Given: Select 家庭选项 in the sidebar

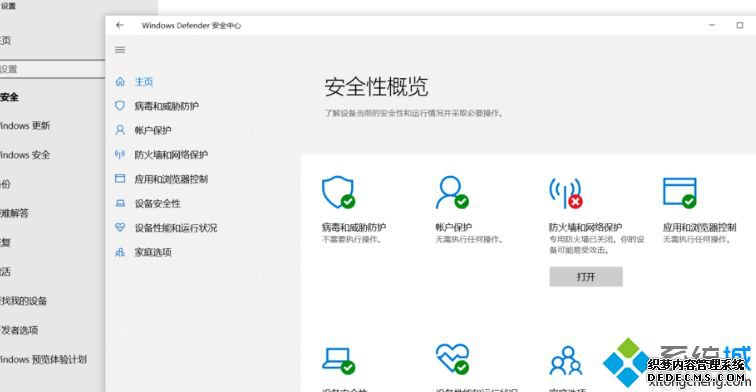Looking at the screenshot, I should (153, 252).
